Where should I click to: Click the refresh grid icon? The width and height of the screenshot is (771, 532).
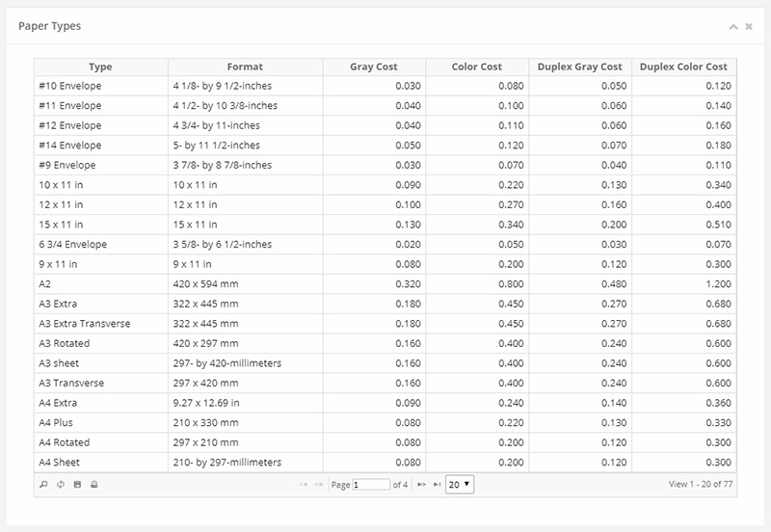pos(60,485)
